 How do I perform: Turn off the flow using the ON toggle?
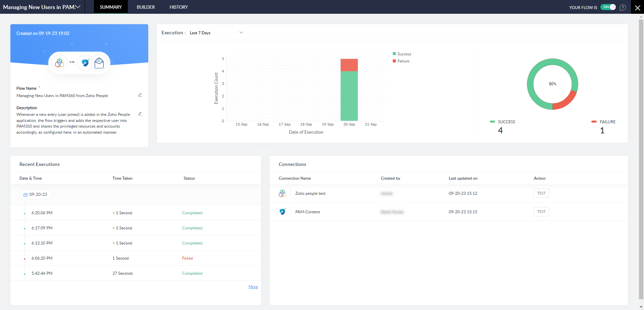608,7
